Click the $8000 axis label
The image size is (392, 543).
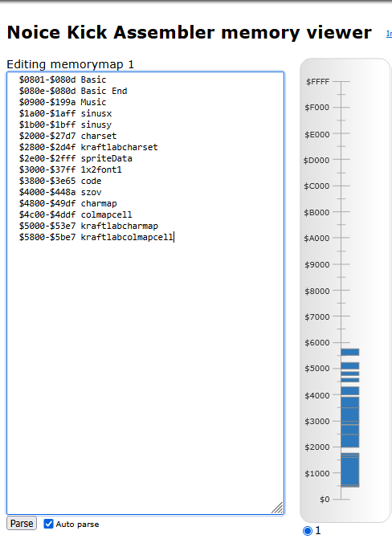coord(316,291)
